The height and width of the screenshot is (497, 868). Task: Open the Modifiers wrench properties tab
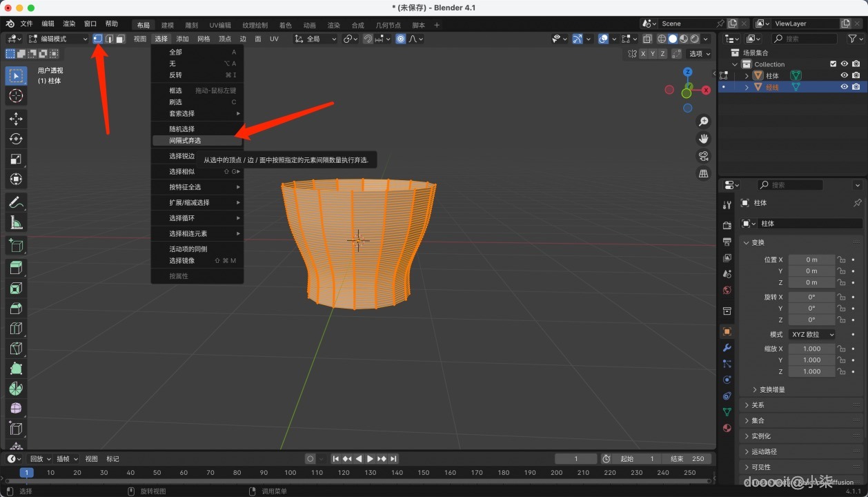click(727, 348)
